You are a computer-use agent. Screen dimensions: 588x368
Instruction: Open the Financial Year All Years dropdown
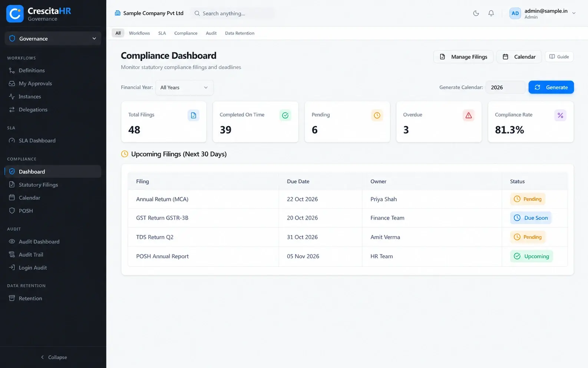coord(184,88)
